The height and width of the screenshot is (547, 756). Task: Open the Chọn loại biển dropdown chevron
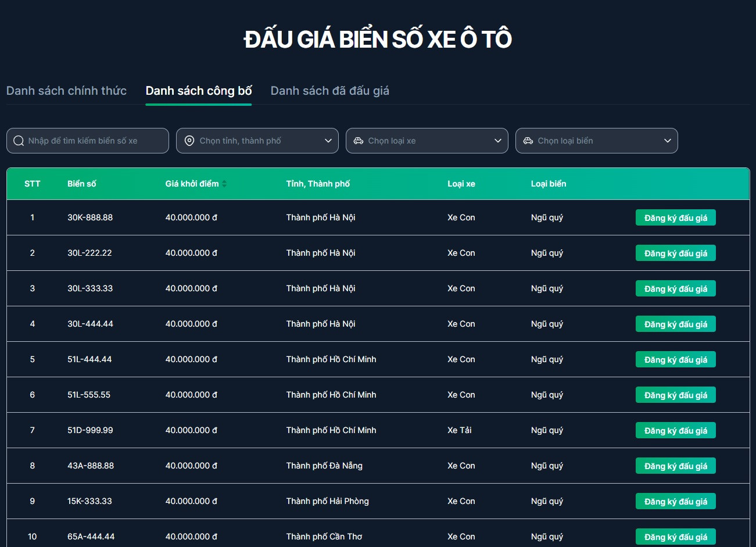[668, 141]
